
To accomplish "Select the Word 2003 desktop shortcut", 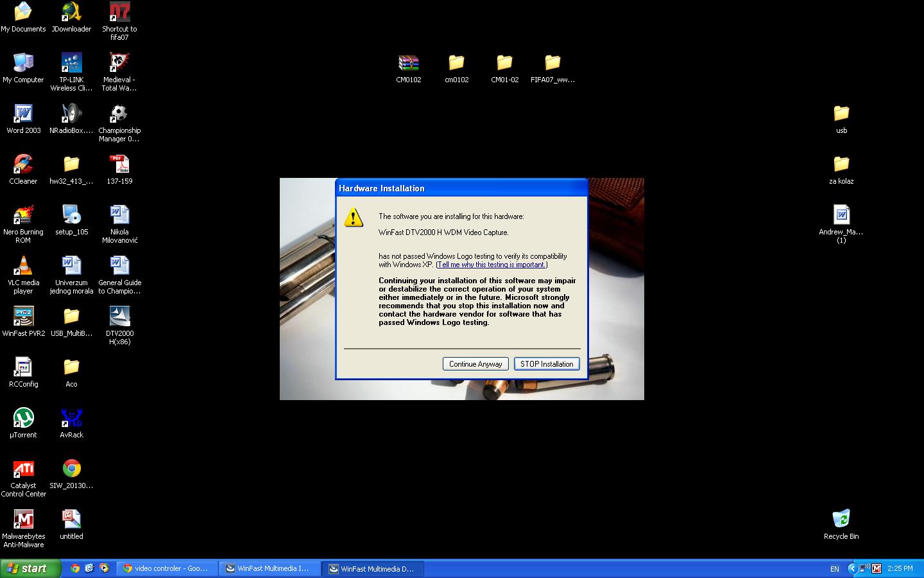I will point(23,119).
